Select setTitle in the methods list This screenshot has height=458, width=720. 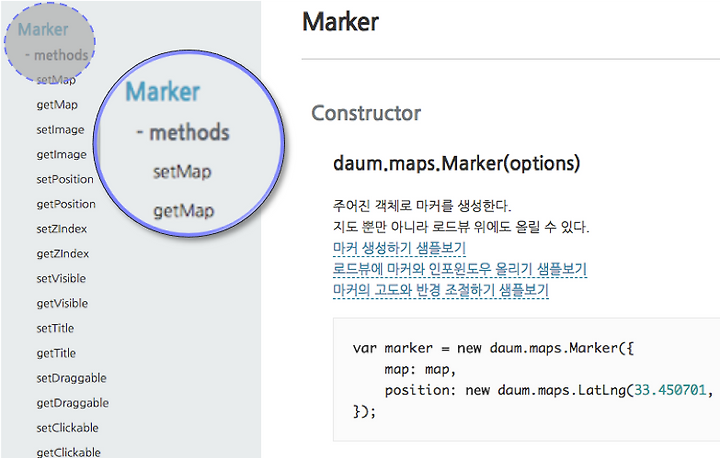click(x=55, y=328)
